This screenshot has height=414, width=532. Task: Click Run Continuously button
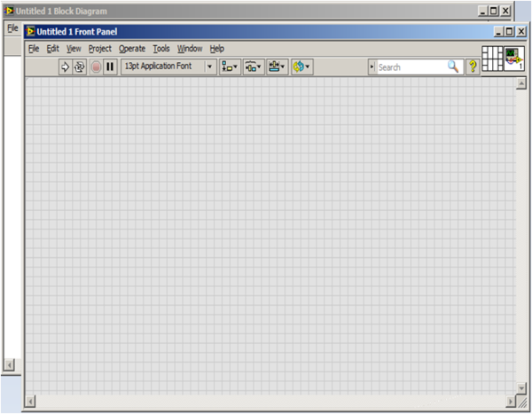coord(80,66)
